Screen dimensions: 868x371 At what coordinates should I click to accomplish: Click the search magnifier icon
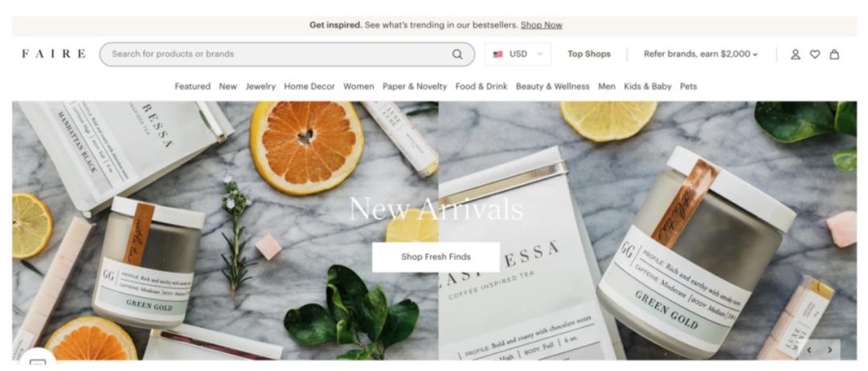point(457,54)
